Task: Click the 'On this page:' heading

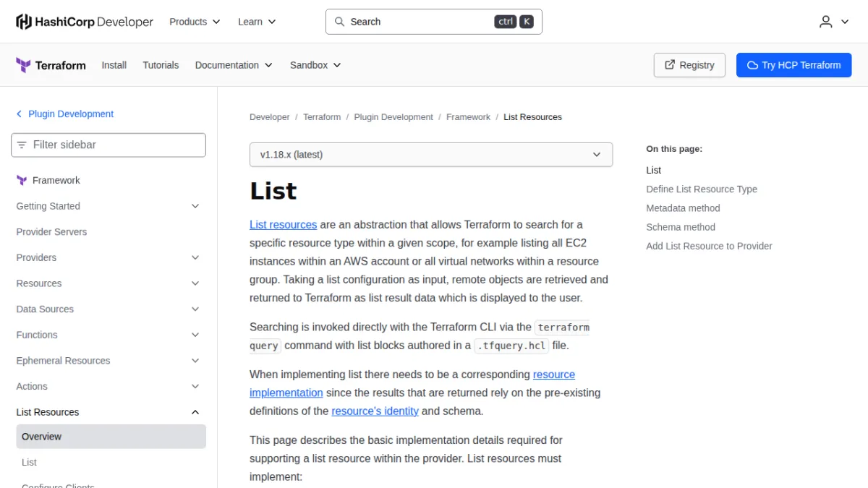Action: [674, 149]
